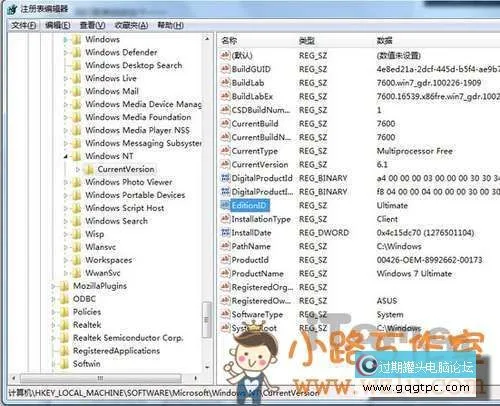Viewport: 500px width, 406px height.
Task: Click the BuildLabEx string value icon
Action: pos(225,96)
